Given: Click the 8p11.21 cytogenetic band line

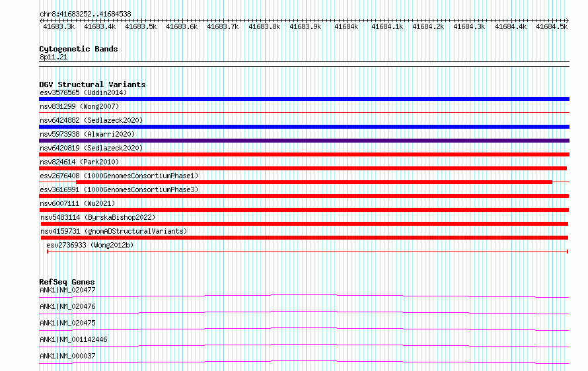Looking at the screenshot, I should point(304,64).
